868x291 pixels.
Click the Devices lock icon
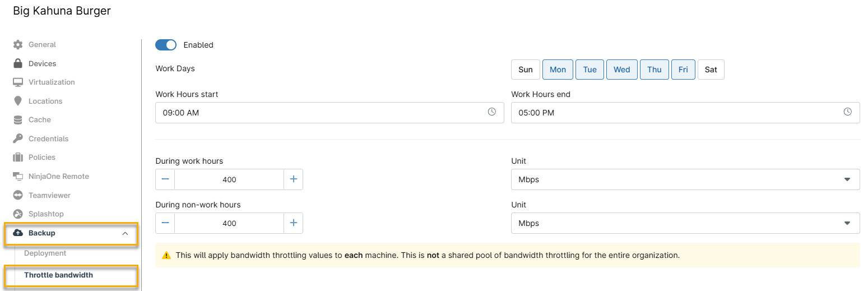pos(18,63)
